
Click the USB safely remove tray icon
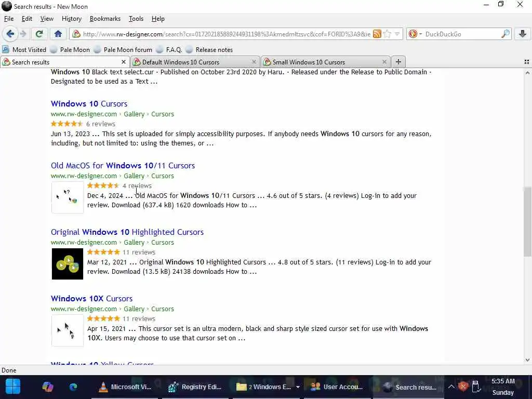pos(476,387)
